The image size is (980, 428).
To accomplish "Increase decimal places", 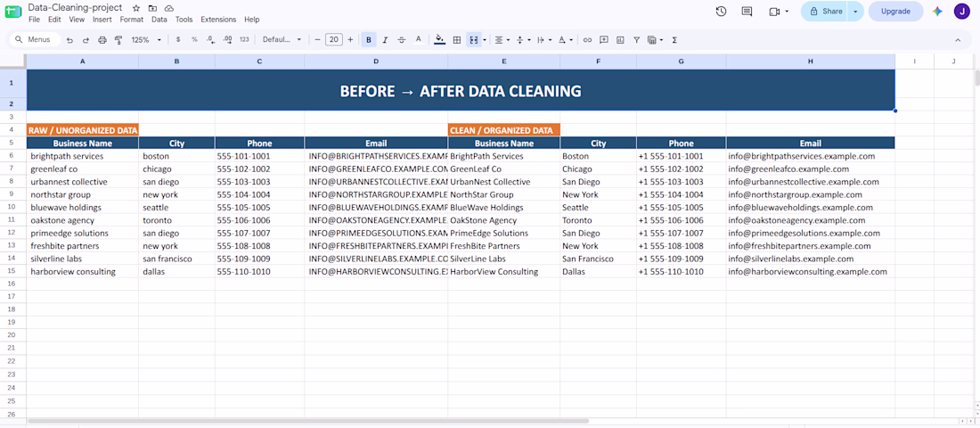I will click(x=227, y=39).
